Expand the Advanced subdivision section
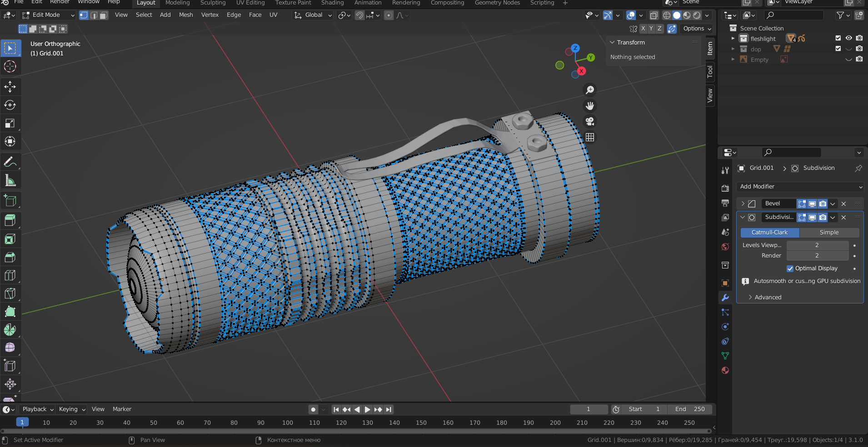 click(x=768, y=297)
